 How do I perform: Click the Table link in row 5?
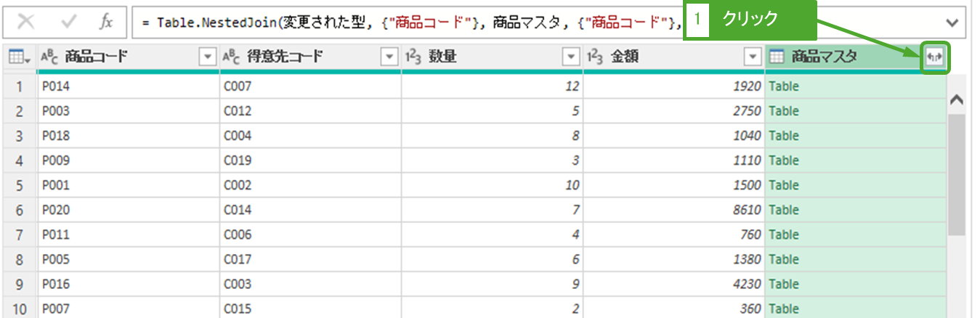pos(784,185)
